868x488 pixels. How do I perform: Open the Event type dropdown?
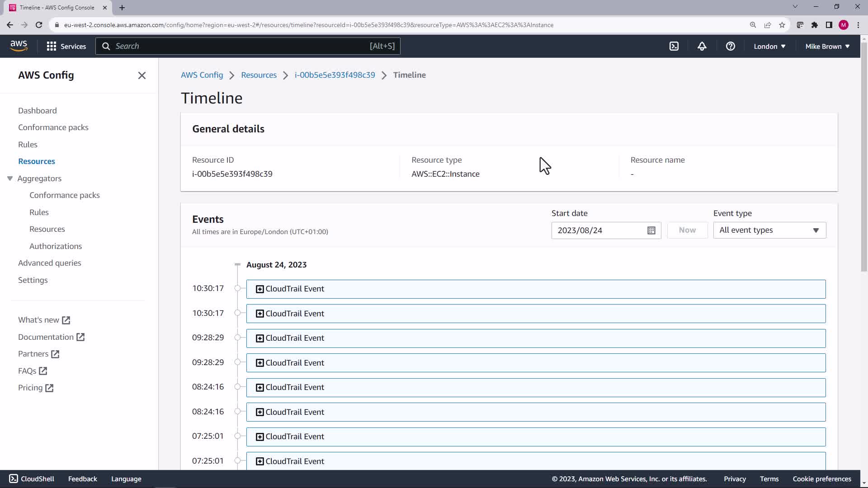[x=769, y=230]
